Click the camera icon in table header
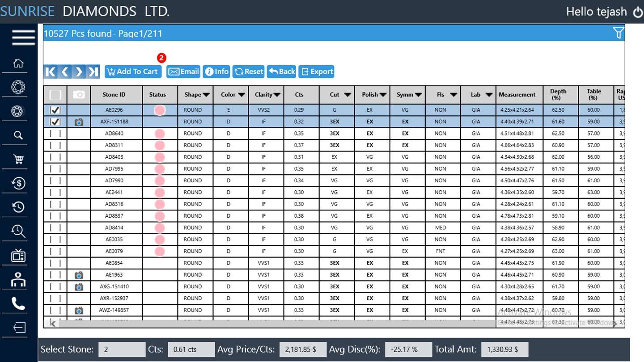Viewport: 644px width, 362px height. (79, 95)
